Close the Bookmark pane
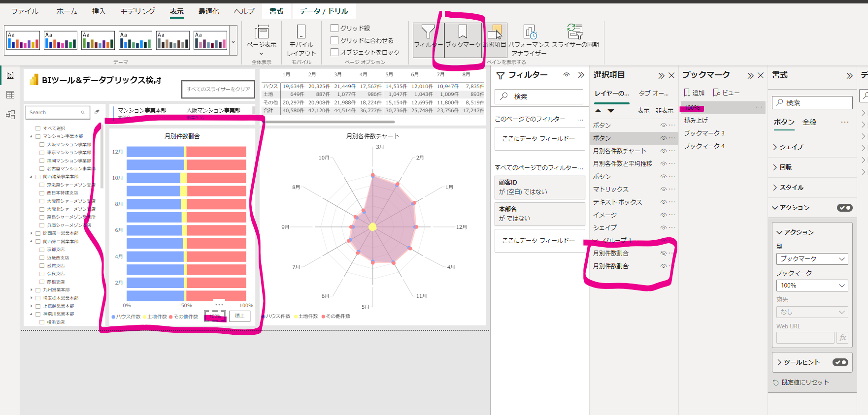Screen dimensions: 868x415 (761, 75)
